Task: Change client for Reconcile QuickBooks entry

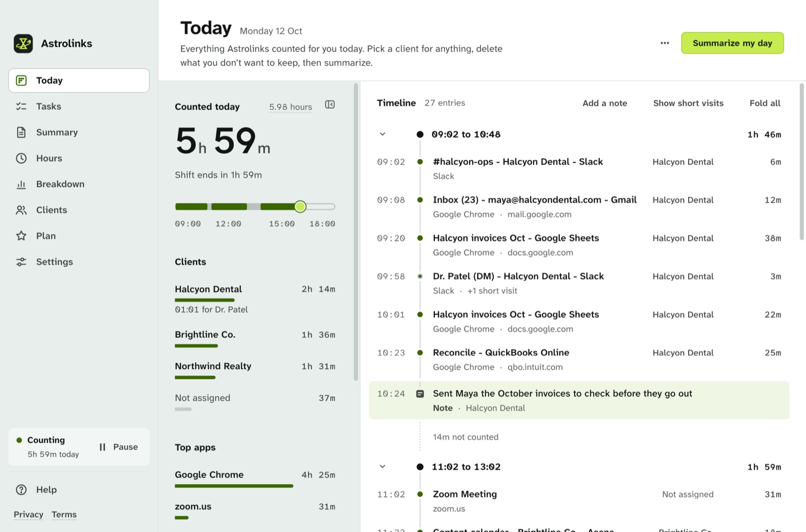Action: click(683, 353)
